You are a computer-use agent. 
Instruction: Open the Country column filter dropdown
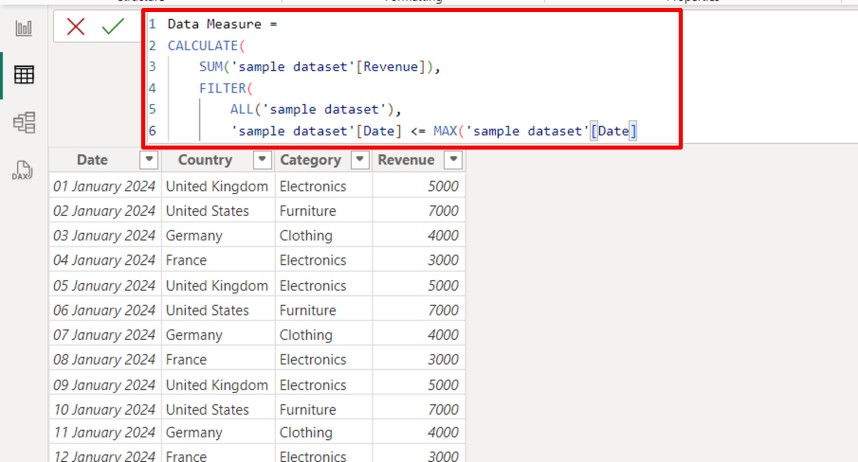[261, 160]
